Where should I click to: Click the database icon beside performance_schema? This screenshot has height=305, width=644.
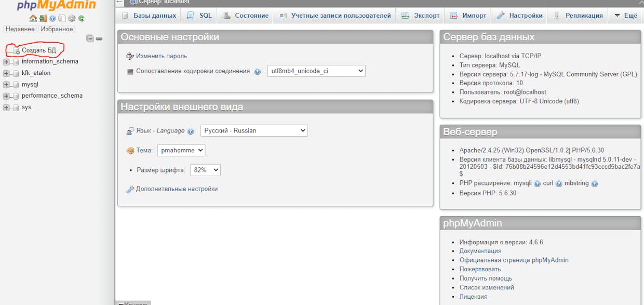16,96
